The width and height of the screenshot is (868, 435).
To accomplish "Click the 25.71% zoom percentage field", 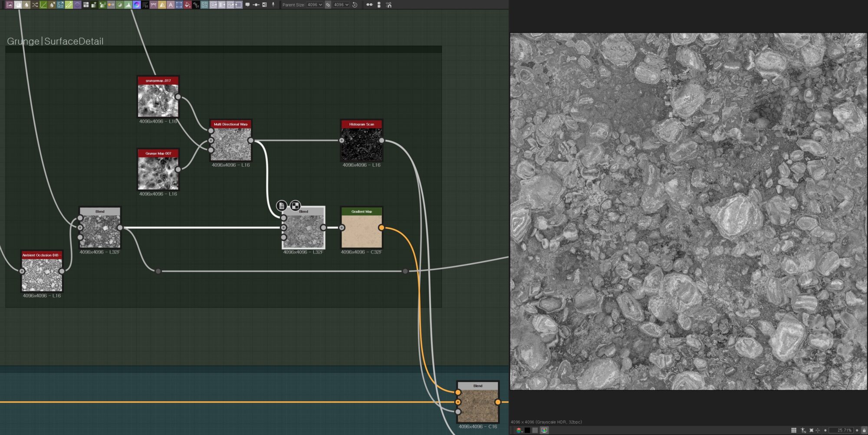I will coord(845,430).
